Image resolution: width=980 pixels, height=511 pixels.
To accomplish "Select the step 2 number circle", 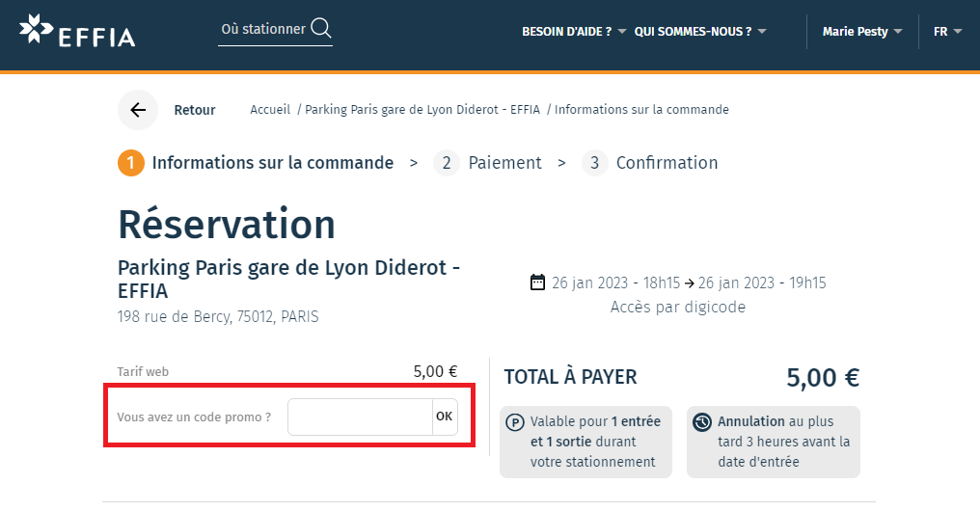I will tap(446, 163).
